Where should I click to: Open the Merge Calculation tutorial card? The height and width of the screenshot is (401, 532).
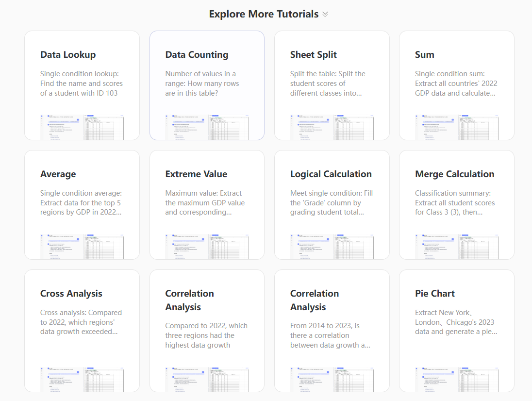pyautogui.click(x=456, y=204)
